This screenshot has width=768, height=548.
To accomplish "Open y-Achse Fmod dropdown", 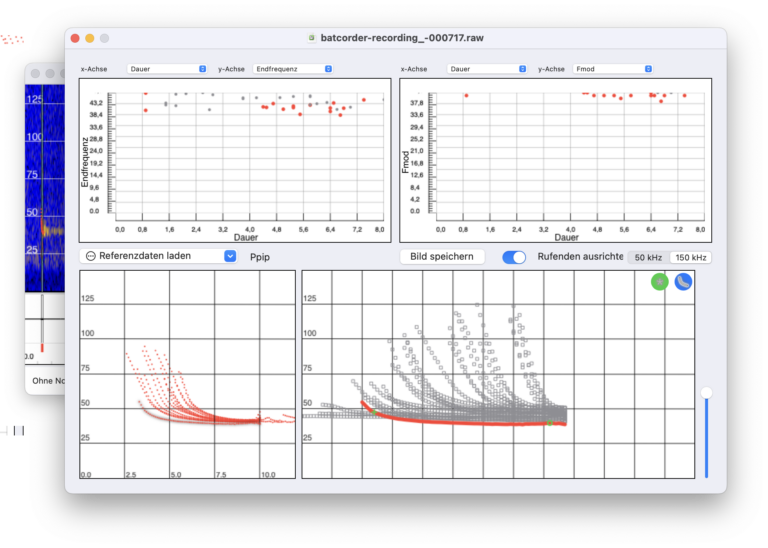I will (x=612, y=69).
